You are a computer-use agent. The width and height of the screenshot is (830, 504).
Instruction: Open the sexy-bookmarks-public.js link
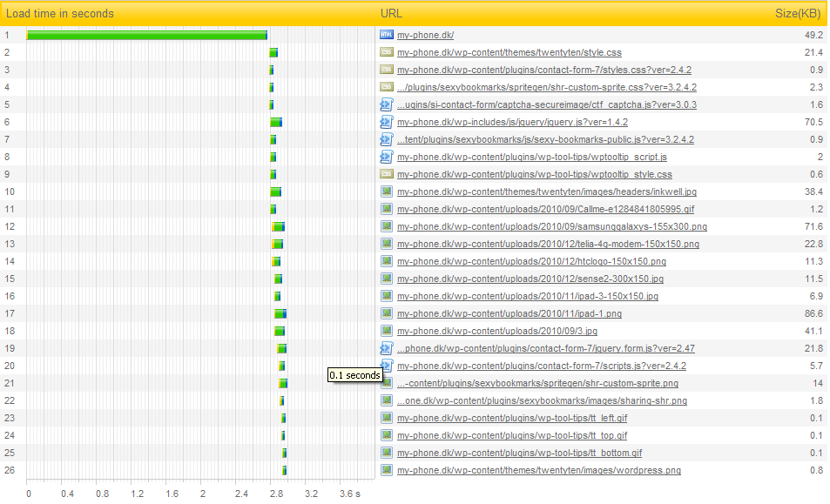(545, 140)
